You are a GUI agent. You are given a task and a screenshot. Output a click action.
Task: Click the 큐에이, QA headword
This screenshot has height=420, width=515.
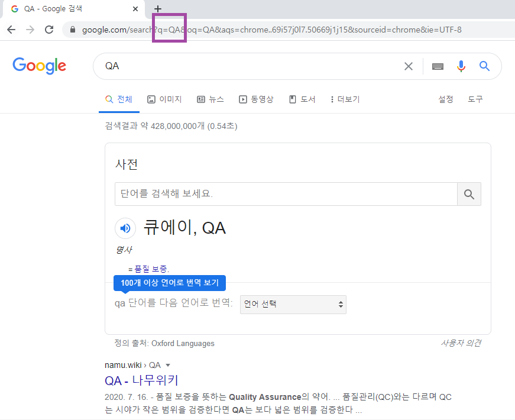[x=184, y=228]
